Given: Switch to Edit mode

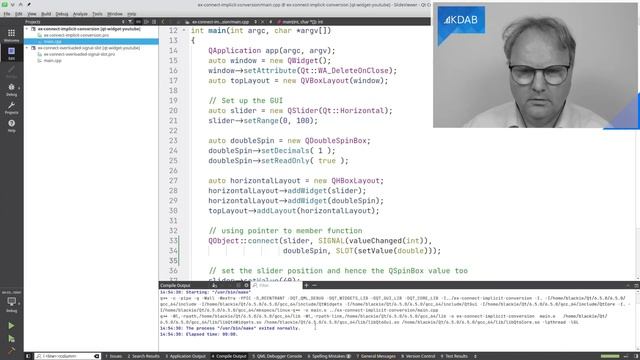Looking at the screenshot, I should (x=11, y=53).
